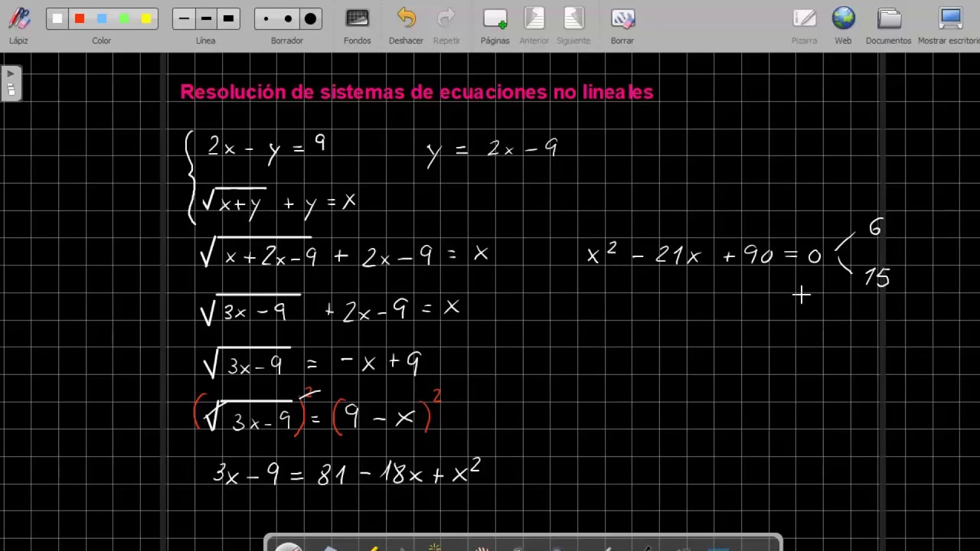Select the smallest eraser size
Screen dimensions: 980x551
[x=266, y=18]
